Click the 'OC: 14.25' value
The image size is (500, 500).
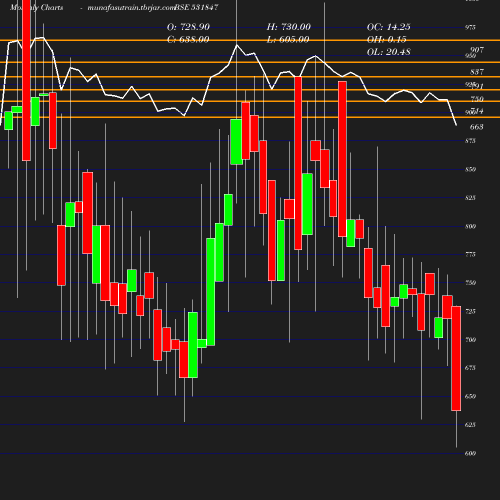(x=389, y=27)
